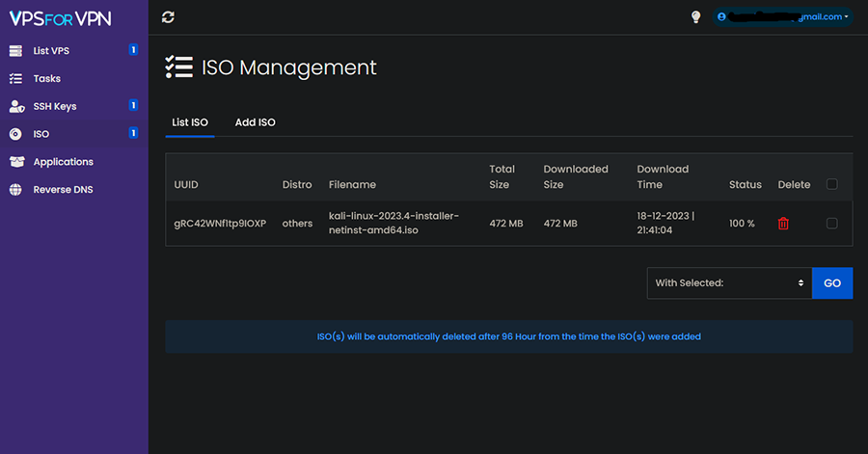Screen dimensions: 868x454
Task: Click the Filename column header
Action: (x=352, y=185)
